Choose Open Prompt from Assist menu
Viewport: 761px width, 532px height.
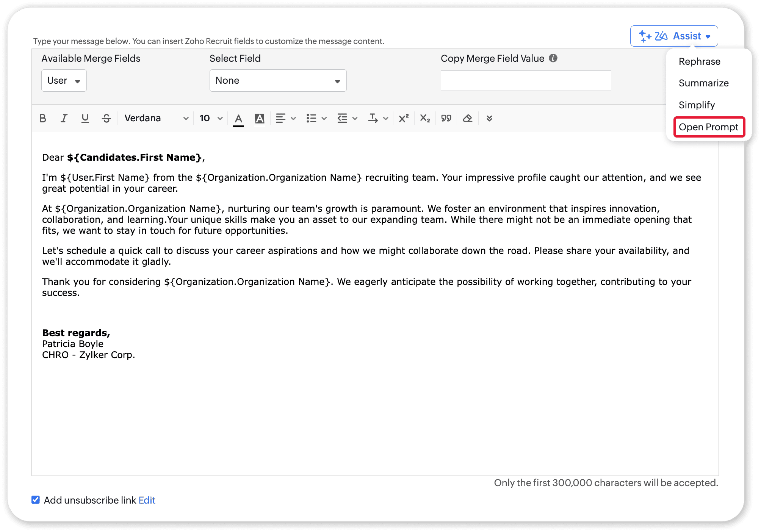(708, 127)
